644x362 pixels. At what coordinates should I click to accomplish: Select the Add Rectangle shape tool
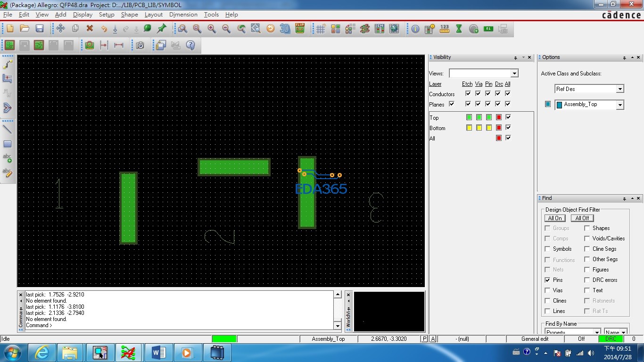[8, 144]
